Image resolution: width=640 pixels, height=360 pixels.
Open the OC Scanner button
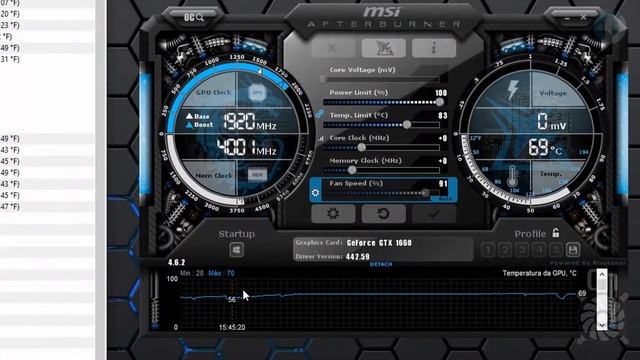[x=193, y=18]
